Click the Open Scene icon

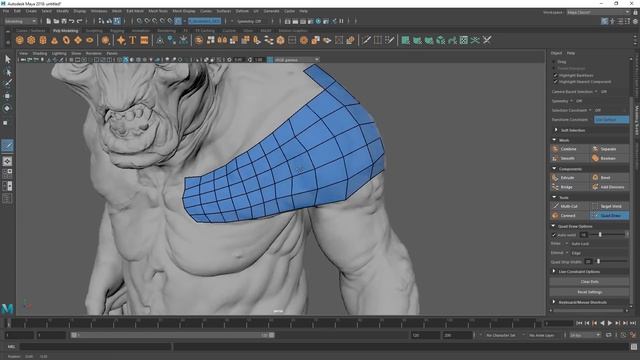click(56, 21)
